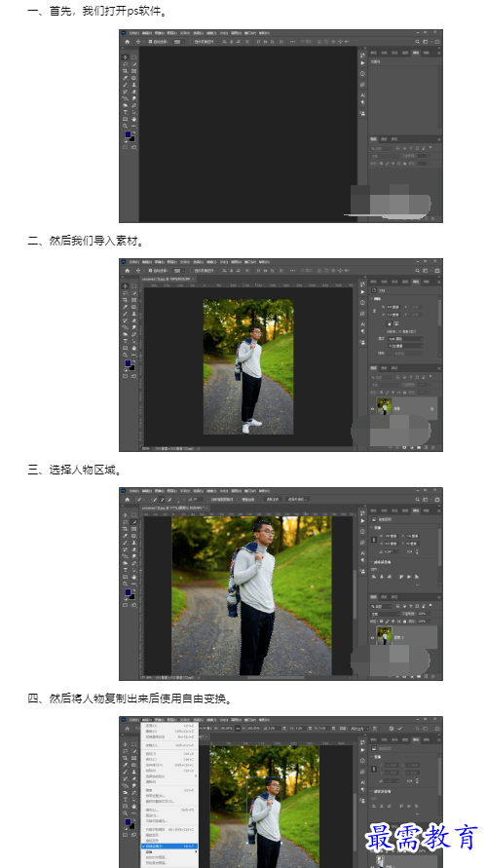
Task: Select the Lasso tool in step one screenshot
Action: coord(125,64)
